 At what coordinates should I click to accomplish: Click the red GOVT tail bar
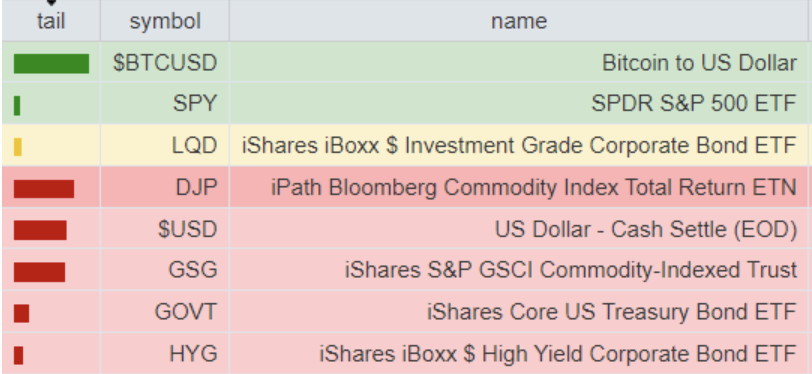pos(21,313)
